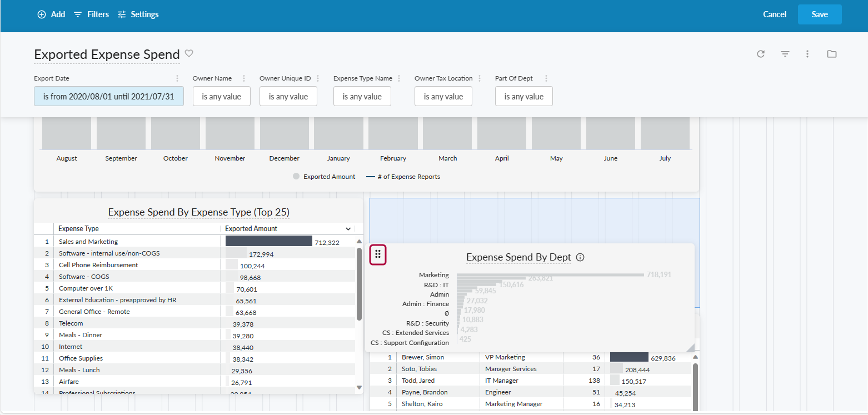Open the Part Of Dept filter kebab menu
The height and width of the screenshot is (415, 868).
[x=546, y=78]
